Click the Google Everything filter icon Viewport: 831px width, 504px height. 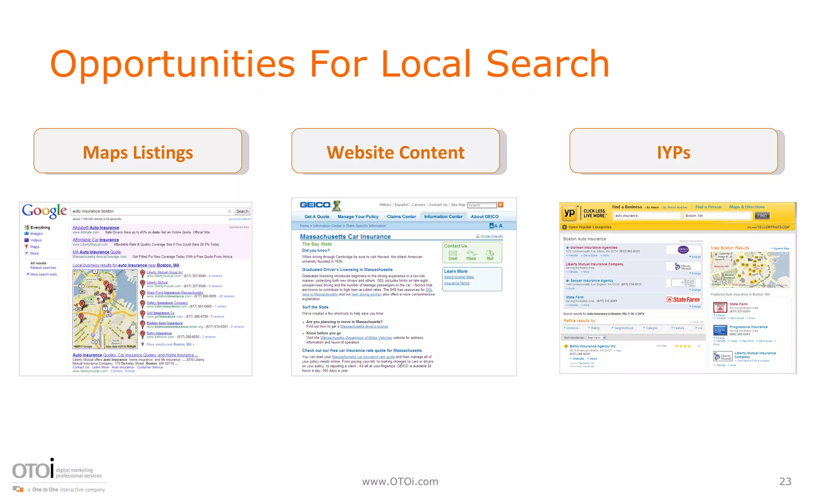[x=26, y=227]
